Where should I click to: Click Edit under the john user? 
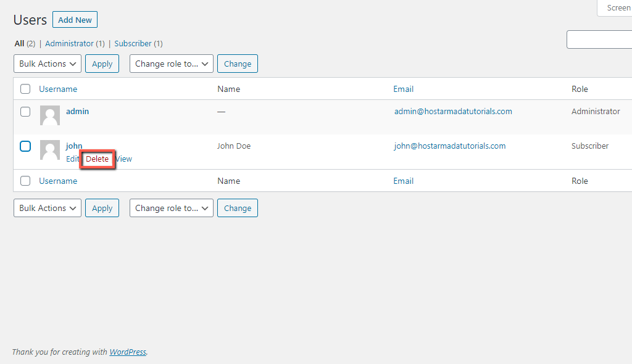(x=72, y=159)
